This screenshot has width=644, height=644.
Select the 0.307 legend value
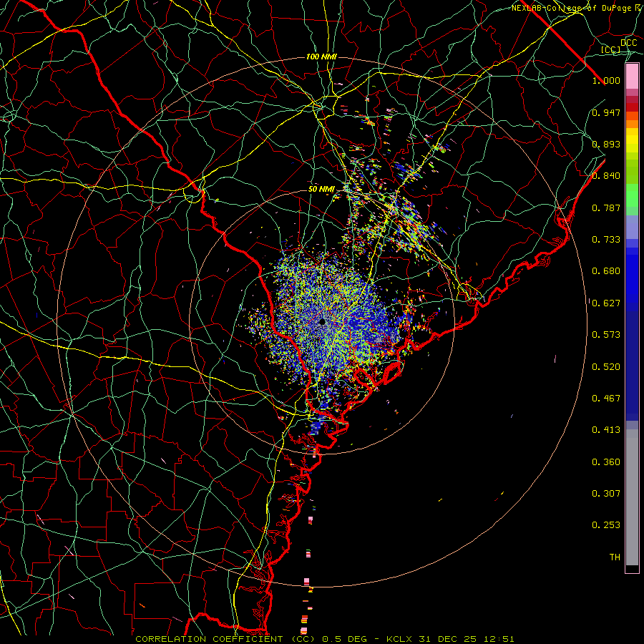[x=606, y=494]
